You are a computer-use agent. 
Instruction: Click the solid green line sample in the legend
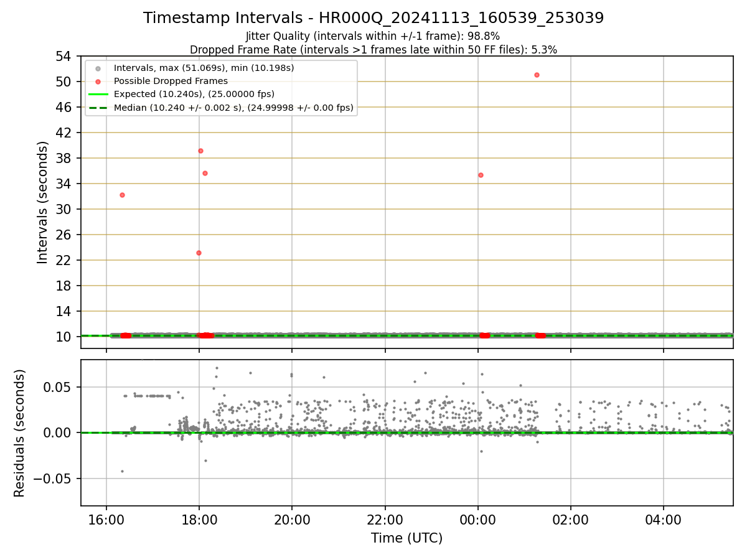tap(98, 95)
